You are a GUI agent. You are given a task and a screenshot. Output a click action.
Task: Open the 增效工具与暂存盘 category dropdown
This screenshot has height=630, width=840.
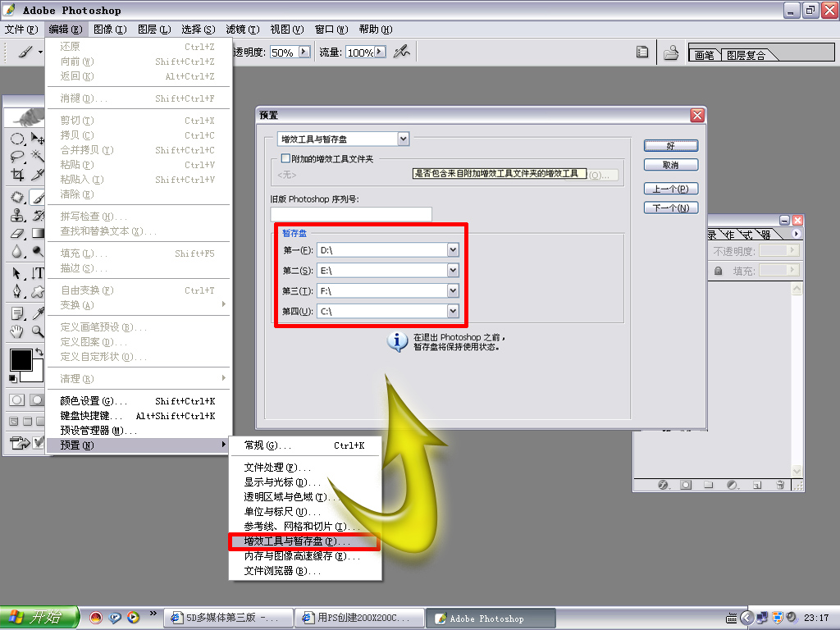click(x=403, y=139)
